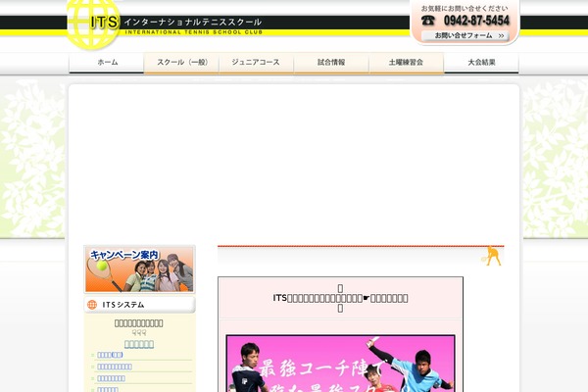Select the 試合情報 navigation item
This screenshot has height=392, width=588.
point(331,63)
